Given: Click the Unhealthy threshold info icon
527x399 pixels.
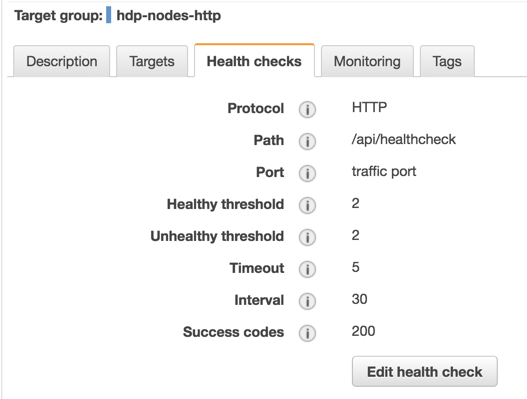Looking at the screenshot, I should (x=307, y=237).
